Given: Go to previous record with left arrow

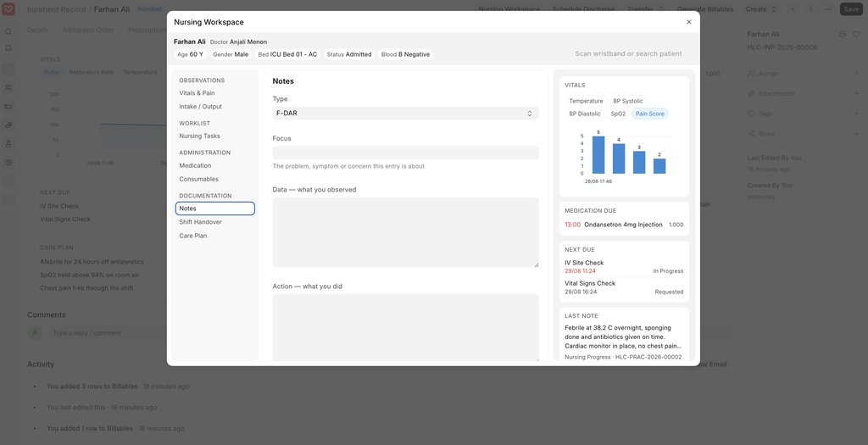Looking at the screenshot, I should point(793,8).
